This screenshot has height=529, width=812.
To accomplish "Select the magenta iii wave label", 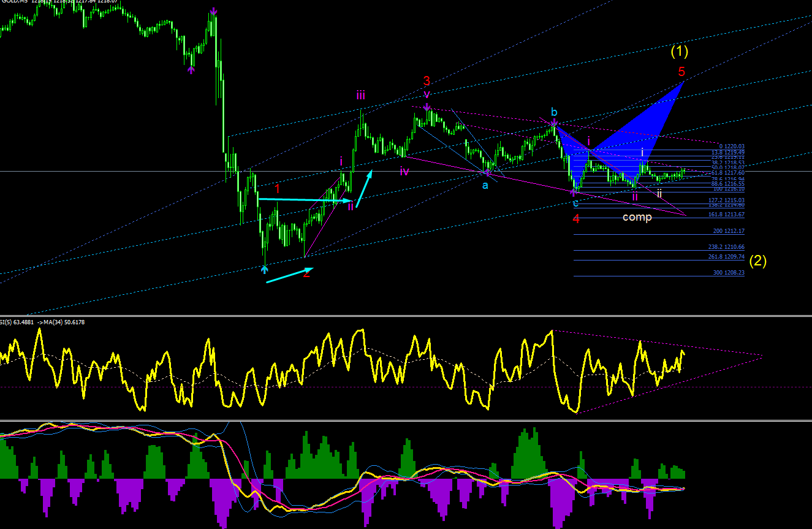I will click(x=362, y=95).
